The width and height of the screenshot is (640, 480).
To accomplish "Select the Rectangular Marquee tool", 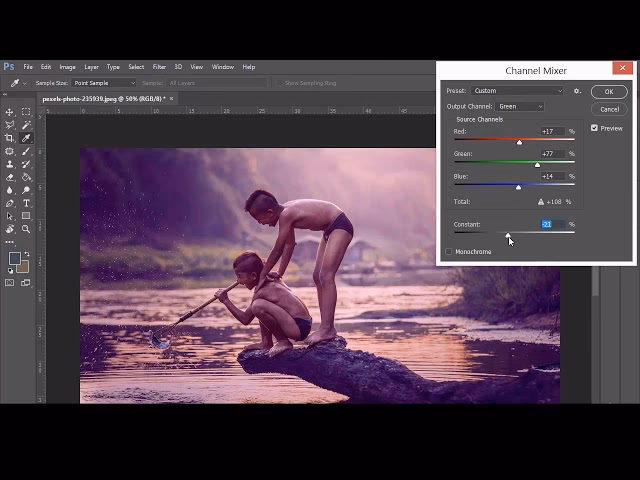I will click(x=26, y=112).
